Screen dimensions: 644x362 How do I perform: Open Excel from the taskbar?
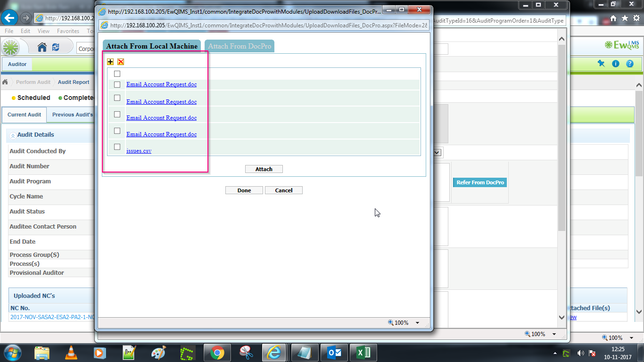363,352
